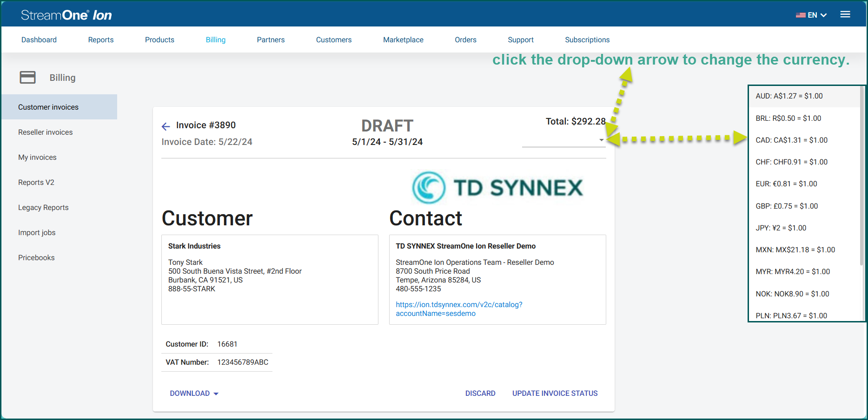Go to the Customers tab
The height and width of the screenshot is (420, 868).
[334, 40]
